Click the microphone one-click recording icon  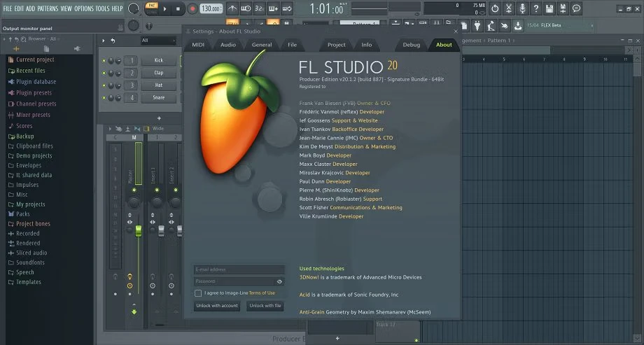coord(521,8)
